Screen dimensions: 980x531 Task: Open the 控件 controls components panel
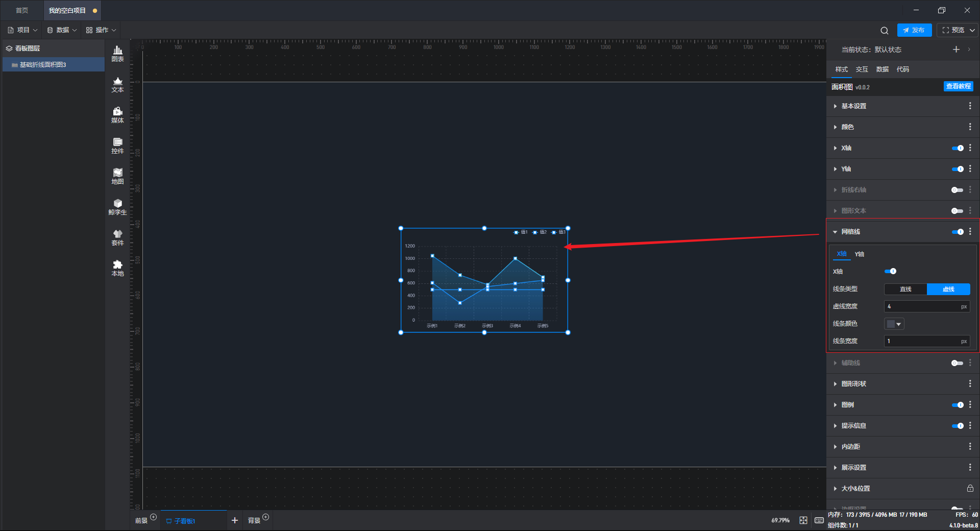click(x=117, y=146)
